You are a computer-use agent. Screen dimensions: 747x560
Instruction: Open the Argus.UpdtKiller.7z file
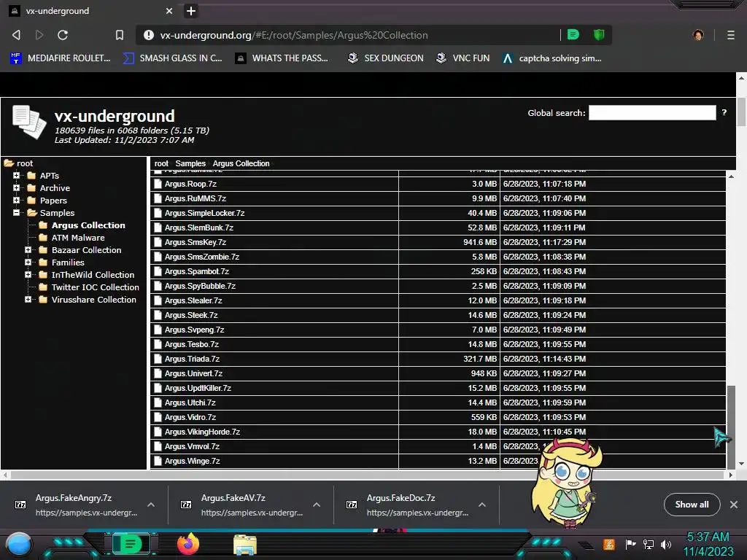(x=198, y=388)
